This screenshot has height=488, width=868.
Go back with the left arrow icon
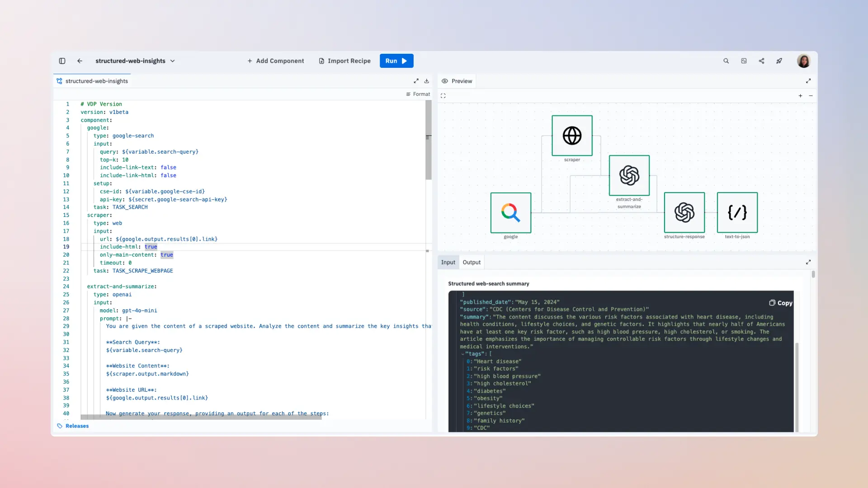coord(80,61)
